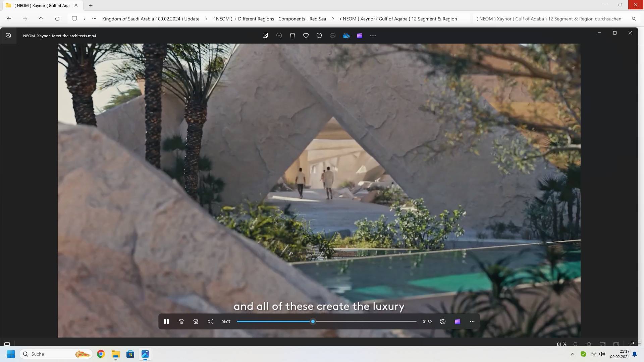
Task: Click elapsed time 01:07 in player
Action: [x=226, y=322]
